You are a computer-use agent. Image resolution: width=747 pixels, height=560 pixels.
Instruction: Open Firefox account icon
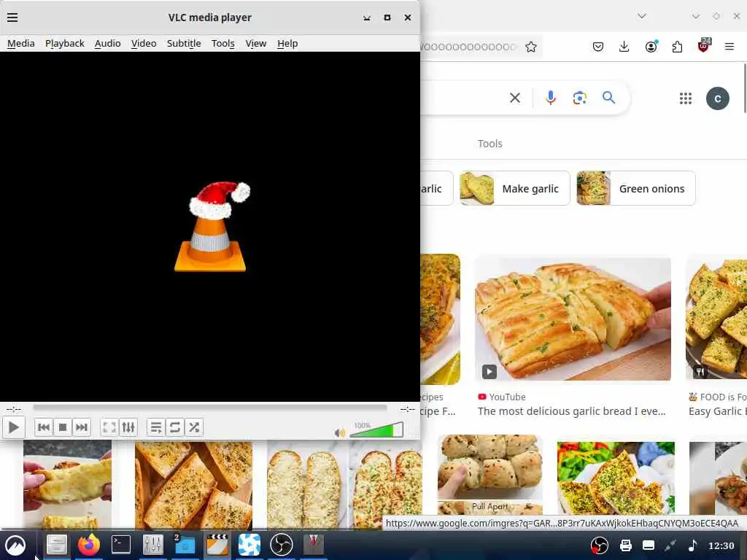[651, 47]
